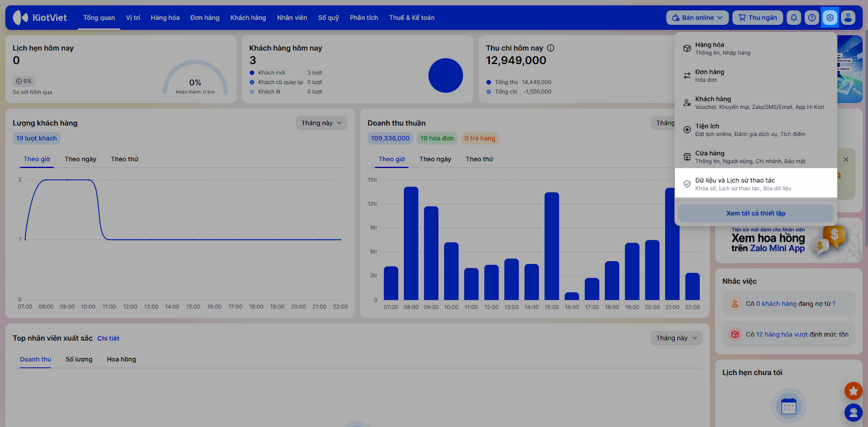The image size is (868, 427).
Task: Click info icon beside Thu chi hôm nay
Action: click(551, 48)
